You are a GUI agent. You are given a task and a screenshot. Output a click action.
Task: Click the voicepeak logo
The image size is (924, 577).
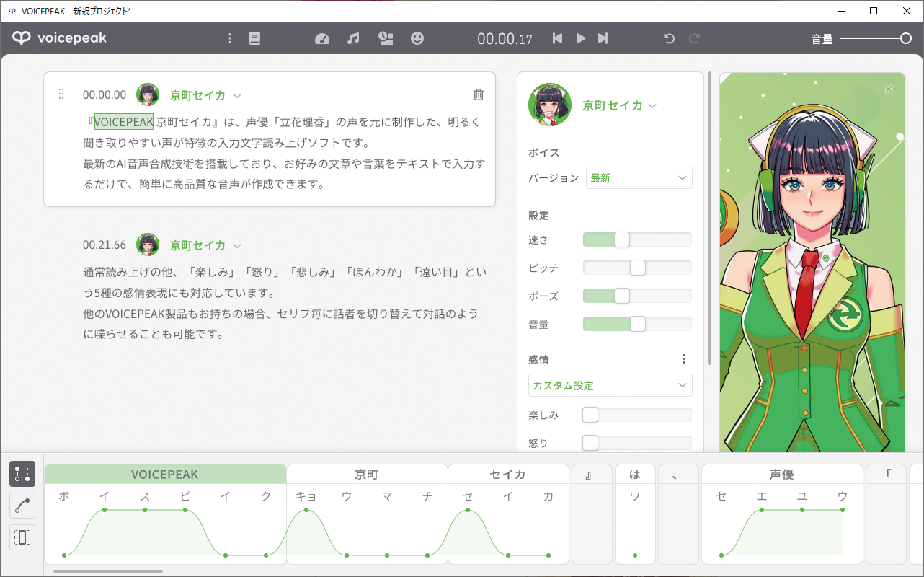coord(59,38)
